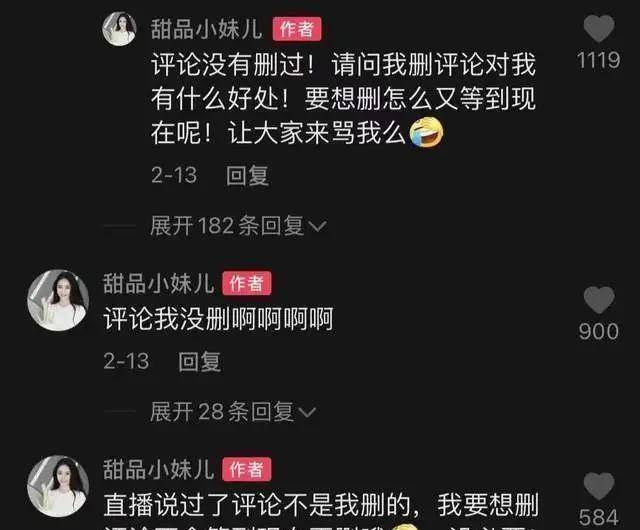Open username 甜品小妹儿 on first comment
Viewport: 640px width, 530px height.
pos(207,29)
